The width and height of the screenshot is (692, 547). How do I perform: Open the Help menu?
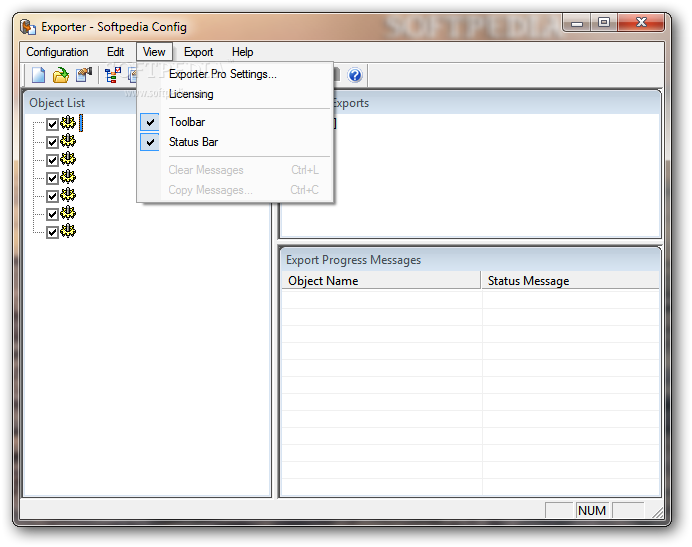(242, 52)
